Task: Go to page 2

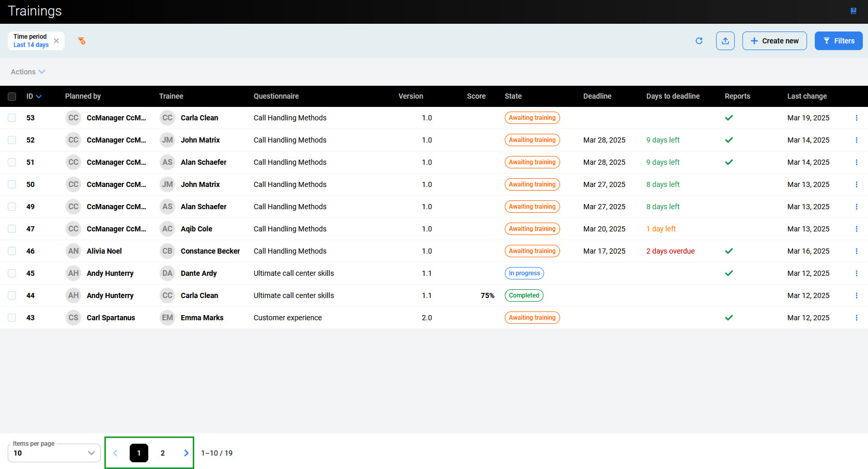Action: tap(163, 453)
